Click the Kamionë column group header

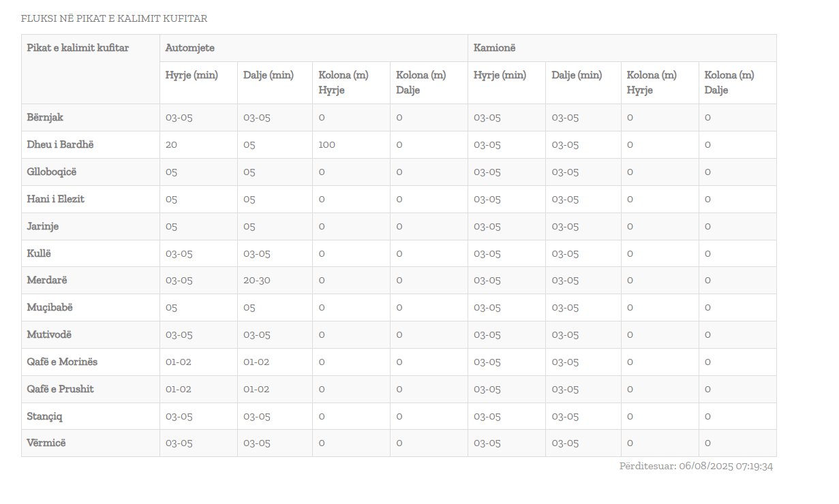[494, 48]
